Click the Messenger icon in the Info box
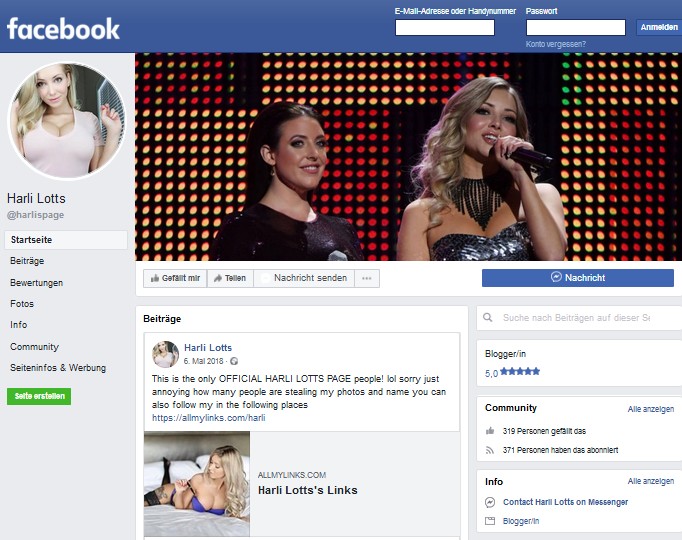 pyautogui.click(x=490, y=502)
